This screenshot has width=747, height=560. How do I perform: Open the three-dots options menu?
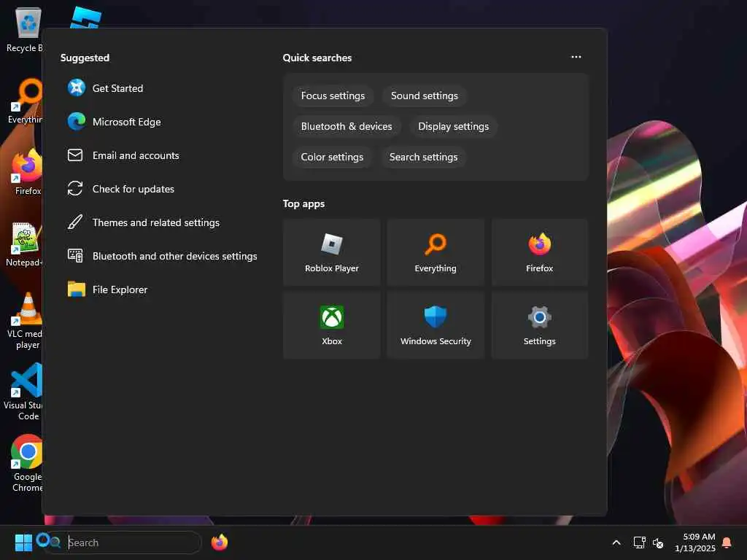pyautogui.click(x=576, y=57)
